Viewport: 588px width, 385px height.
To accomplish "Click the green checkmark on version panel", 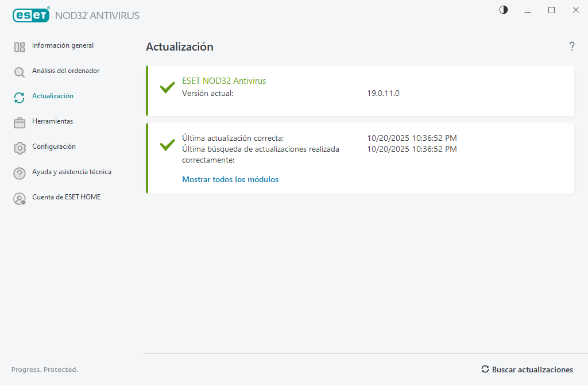I will [167, 87].
